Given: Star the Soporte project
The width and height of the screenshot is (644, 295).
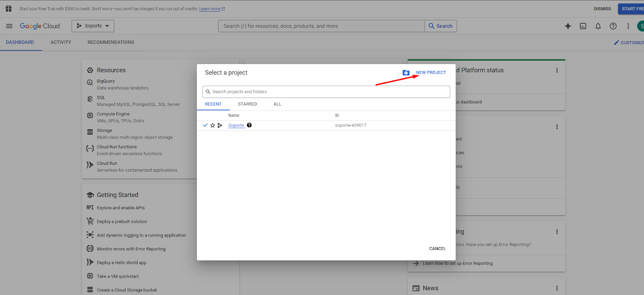Looking at the screenshot, I should 213,125.
